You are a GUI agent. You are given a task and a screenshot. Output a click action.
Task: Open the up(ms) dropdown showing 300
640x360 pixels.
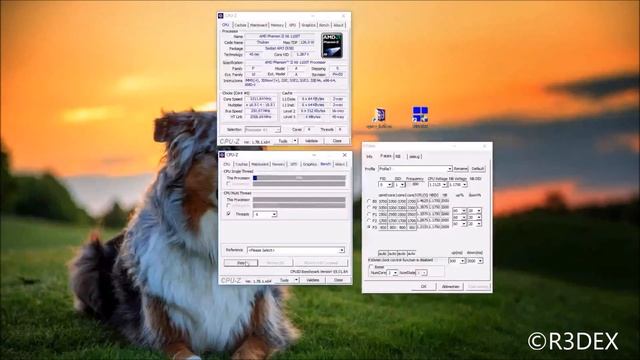click(x=457, y=260)
